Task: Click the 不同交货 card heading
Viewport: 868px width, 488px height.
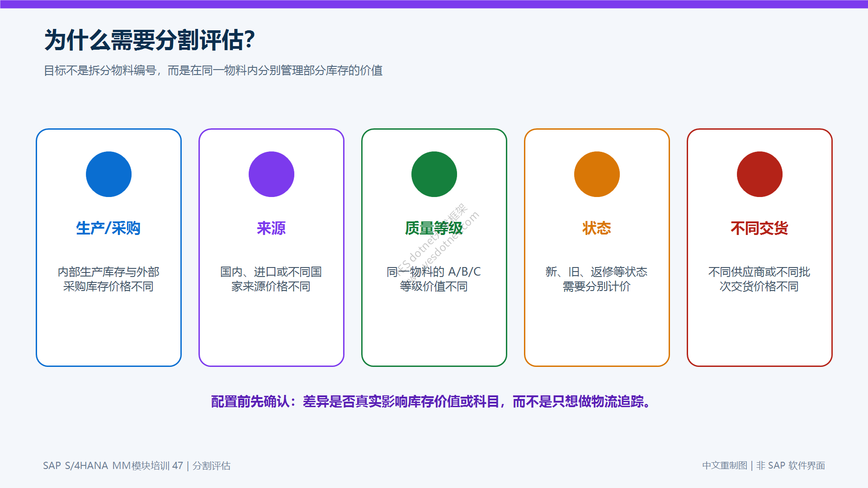Action: (759, 228)
